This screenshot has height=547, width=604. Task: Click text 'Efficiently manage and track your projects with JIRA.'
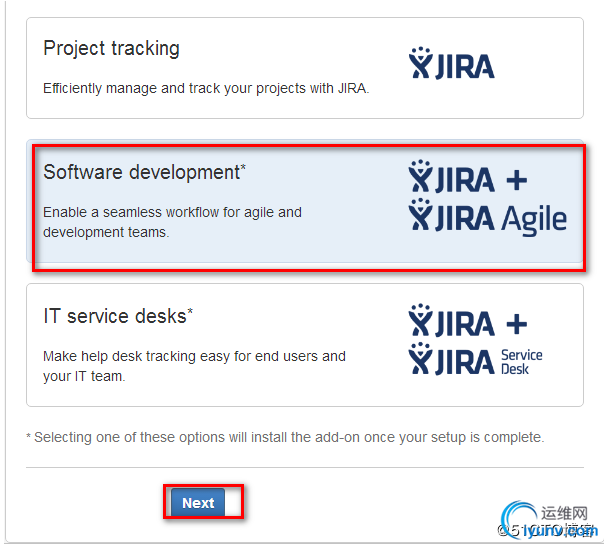click(206, 88)
